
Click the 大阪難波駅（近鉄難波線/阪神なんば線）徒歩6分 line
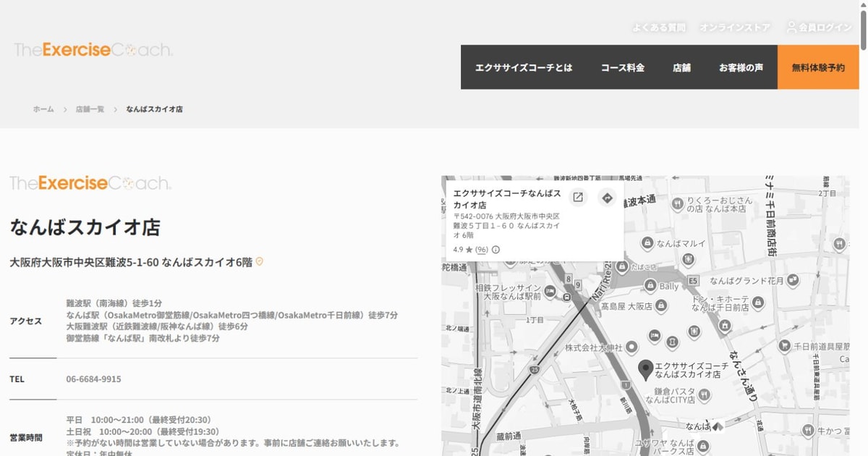pos(157,326)
